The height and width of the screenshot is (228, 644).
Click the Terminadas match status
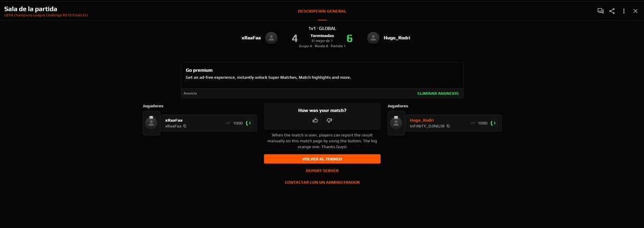click(322, 35)
